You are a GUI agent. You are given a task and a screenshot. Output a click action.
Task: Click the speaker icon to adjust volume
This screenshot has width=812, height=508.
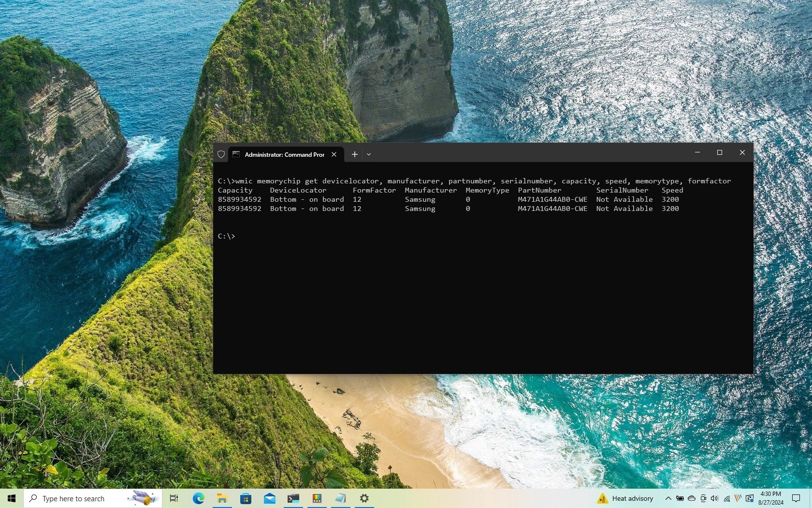[x=715, y=498]
